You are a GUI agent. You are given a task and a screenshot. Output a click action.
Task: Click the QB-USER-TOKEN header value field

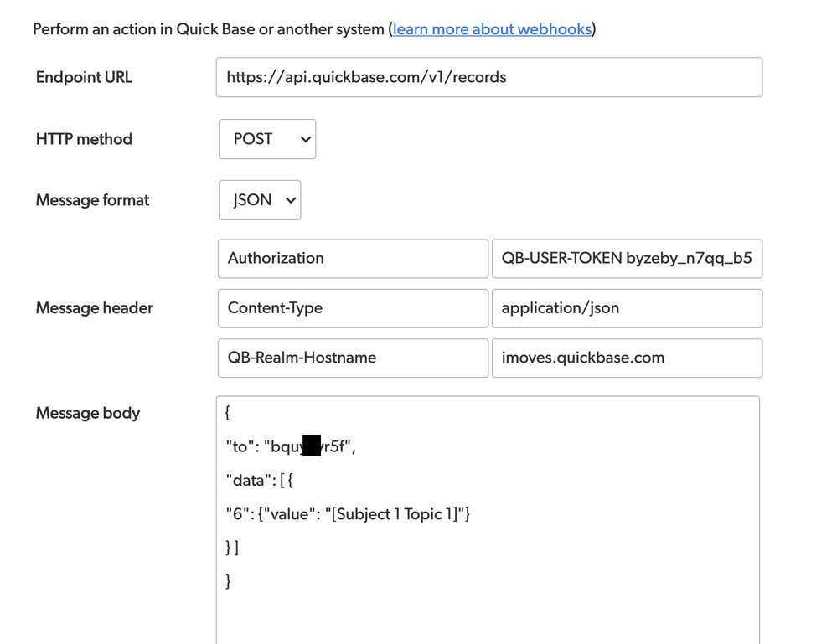coord(628,259)
